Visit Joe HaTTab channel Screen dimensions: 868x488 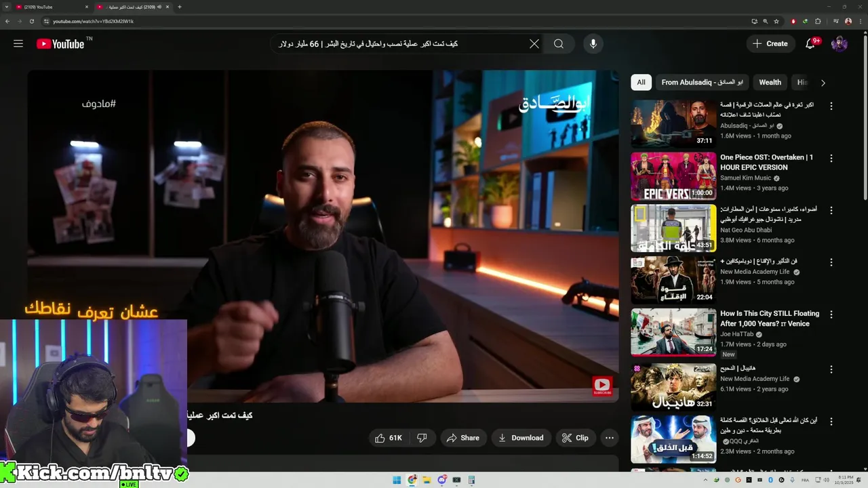coord(736,334)
